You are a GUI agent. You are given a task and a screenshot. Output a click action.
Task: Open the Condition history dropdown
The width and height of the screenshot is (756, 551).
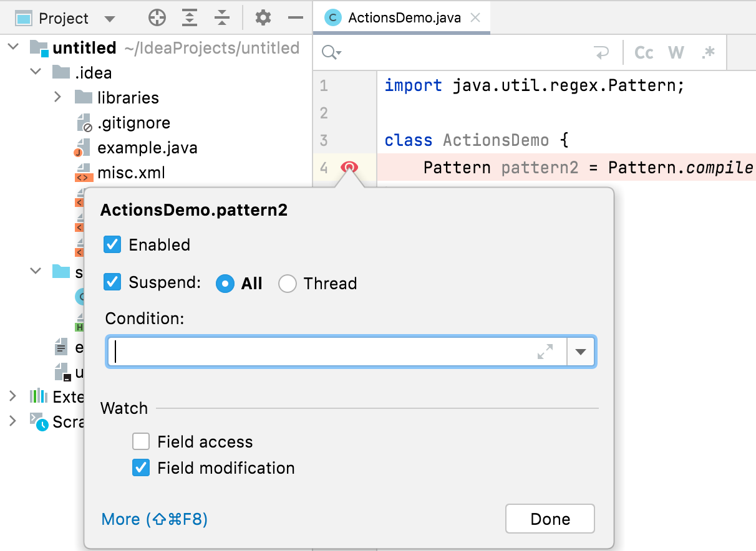coord(581,352)
